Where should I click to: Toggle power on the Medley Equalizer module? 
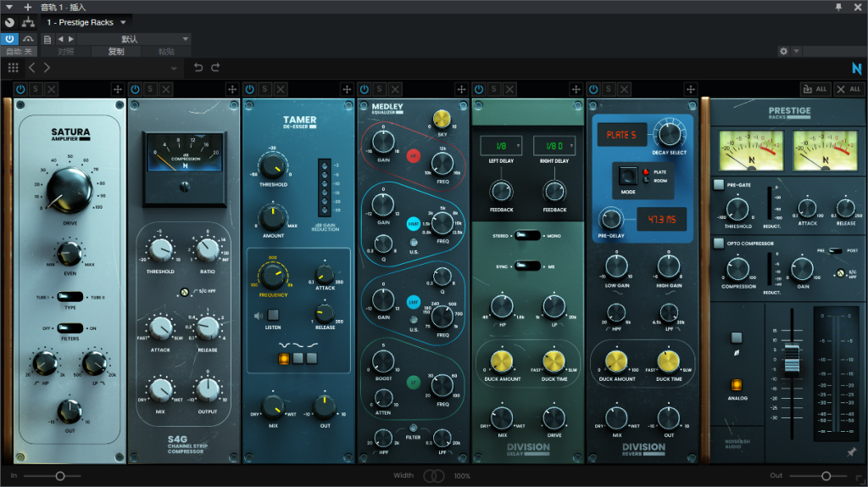click(x=364, y=89)
